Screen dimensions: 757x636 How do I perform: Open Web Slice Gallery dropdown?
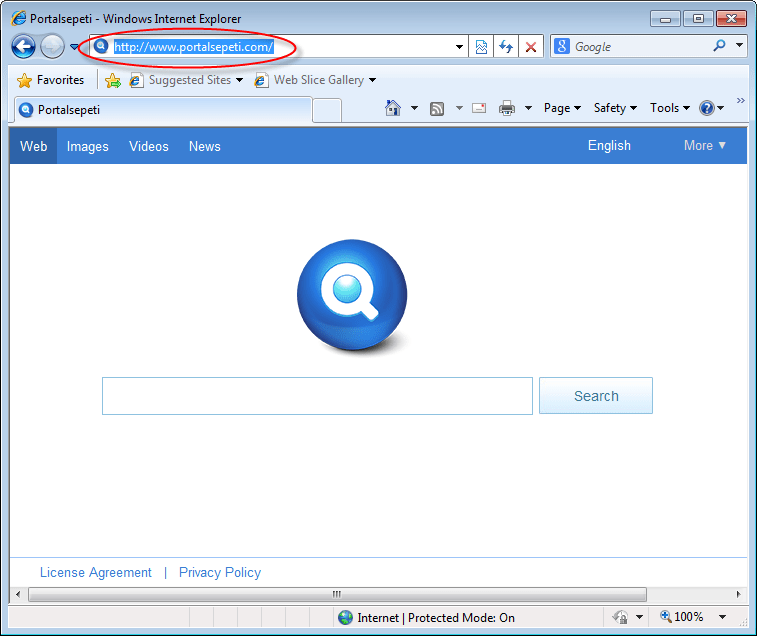point(315,80)
